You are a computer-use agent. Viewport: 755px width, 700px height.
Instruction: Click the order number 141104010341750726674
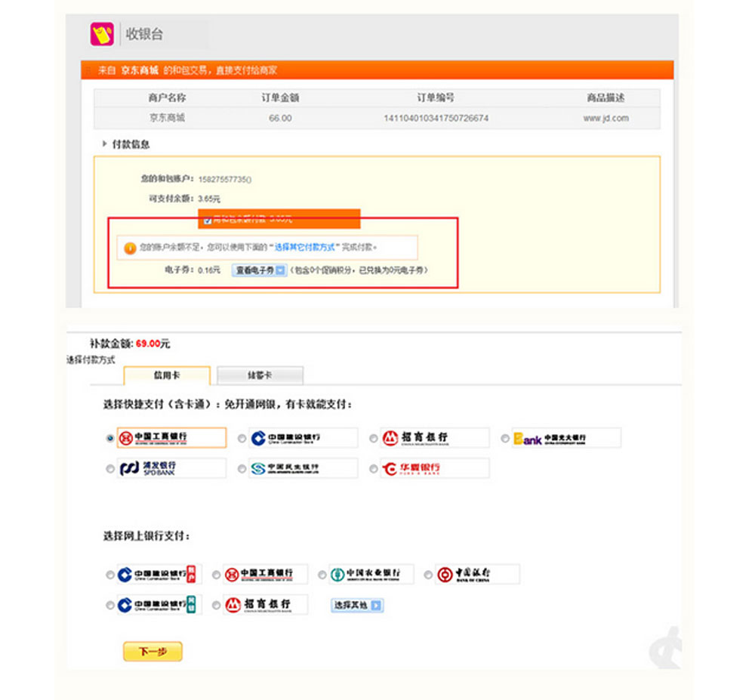pyautogui.click(x=436, y=118)
